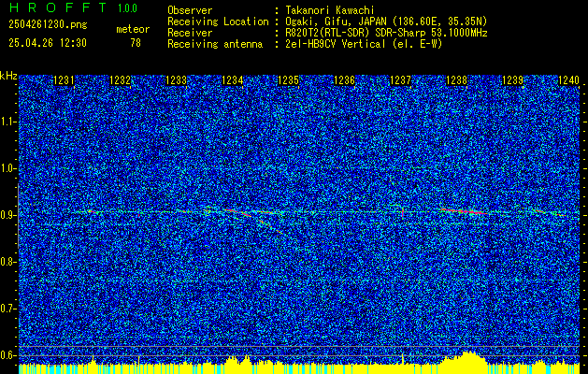This screenshot has height=374, width=588.
Task: Click time marker 1239
Action: click(512, 80)
